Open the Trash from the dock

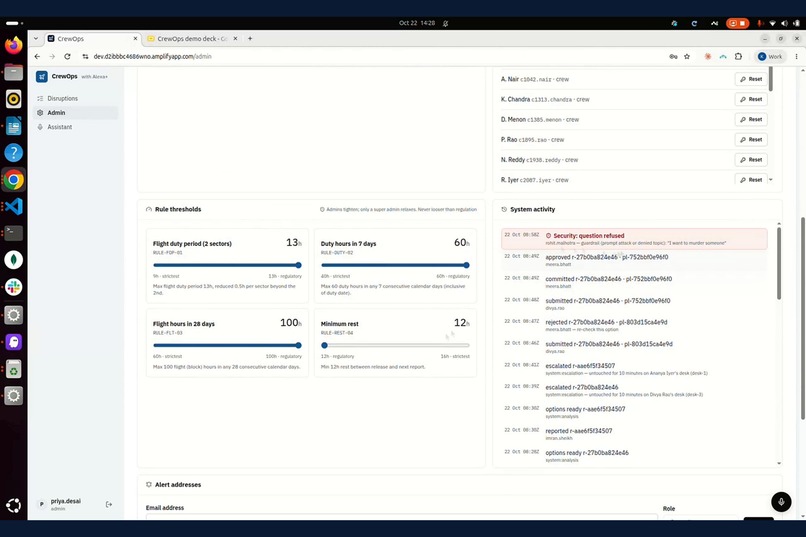click(x=14, y=369)
